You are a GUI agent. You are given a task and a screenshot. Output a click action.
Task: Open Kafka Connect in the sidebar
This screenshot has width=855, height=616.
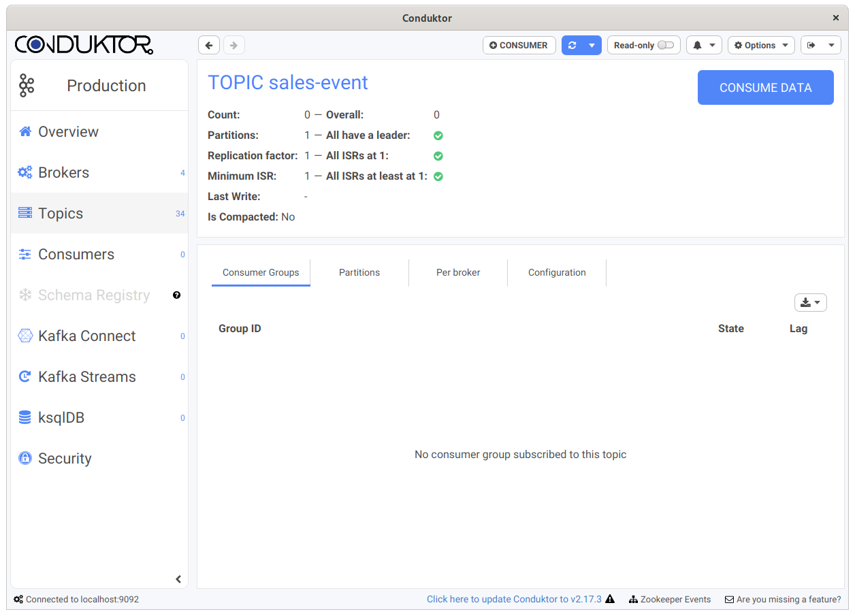[99, 336]
